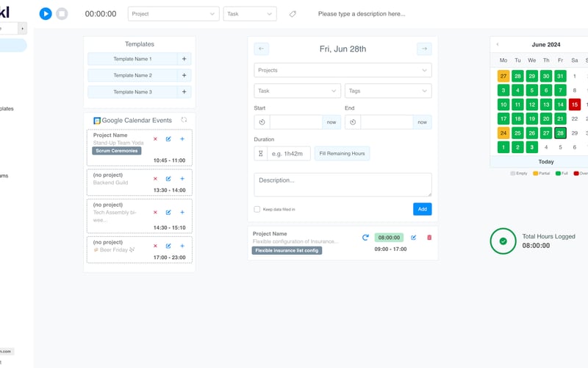This screenshot has width=588, height=368.
Task: Click the Description text area
Action: 343,185
